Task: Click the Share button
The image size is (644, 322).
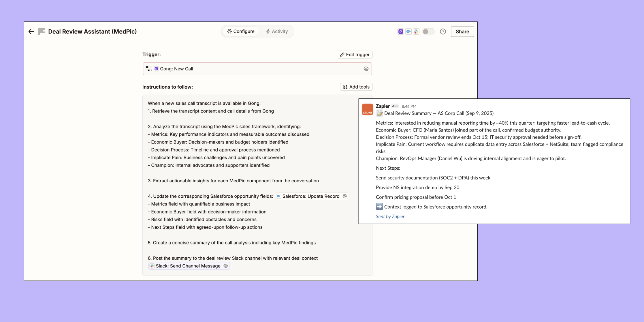Action: [462, 31]
